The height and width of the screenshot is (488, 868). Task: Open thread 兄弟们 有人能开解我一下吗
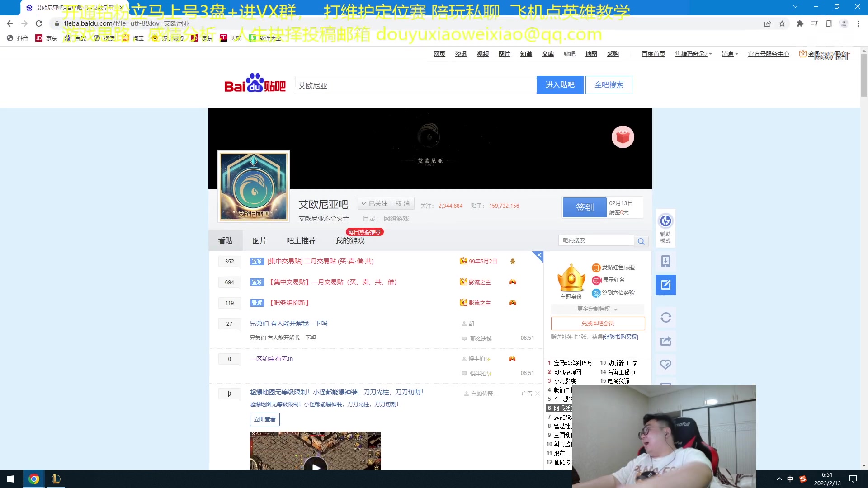pos(288,324)
